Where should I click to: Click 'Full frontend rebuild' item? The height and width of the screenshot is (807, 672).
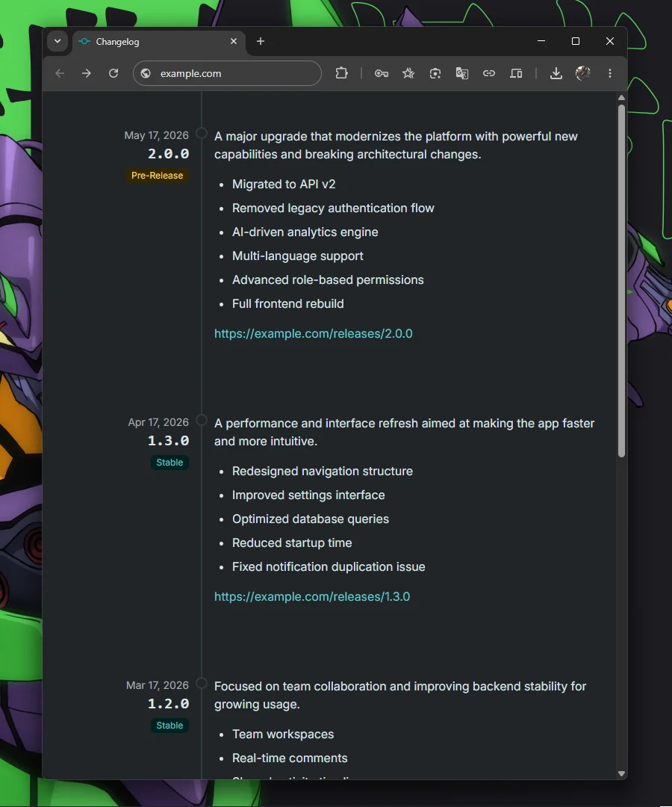[288, 303]
